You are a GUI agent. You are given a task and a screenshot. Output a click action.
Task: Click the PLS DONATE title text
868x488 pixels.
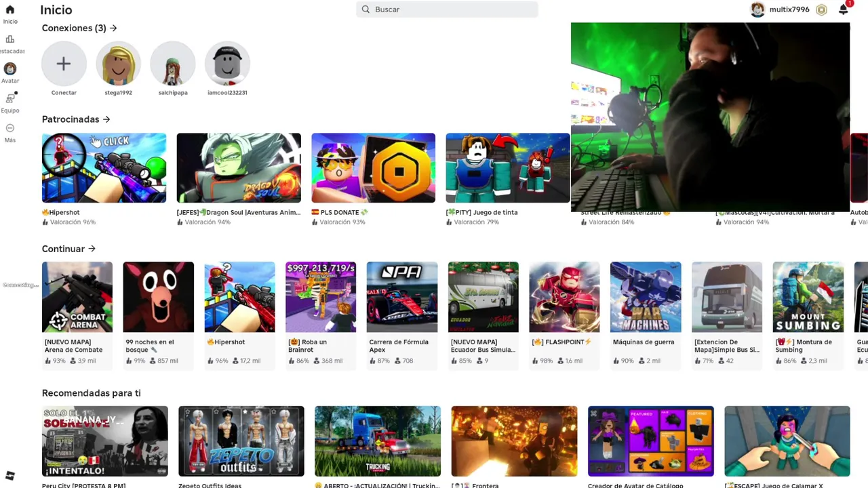point(340,212)
